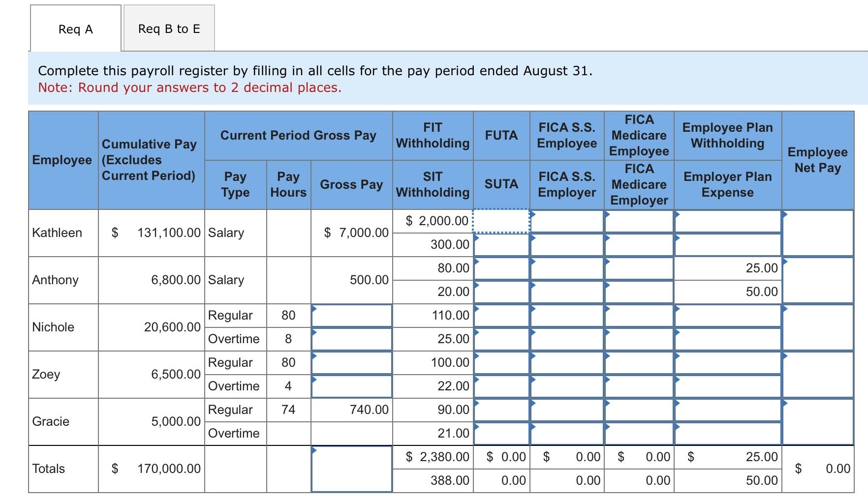Select Kathleen's FUTA input cell

click(502, 221)
